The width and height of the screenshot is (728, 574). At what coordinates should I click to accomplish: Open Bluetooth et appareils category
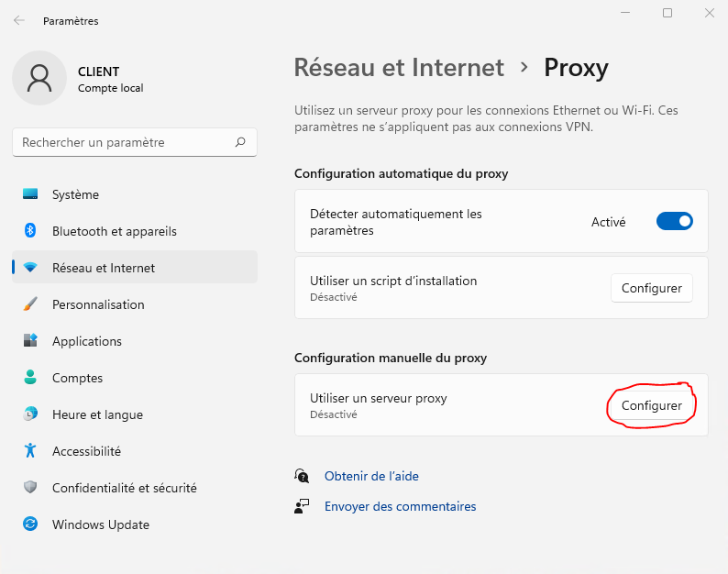[x=135, y=231]
